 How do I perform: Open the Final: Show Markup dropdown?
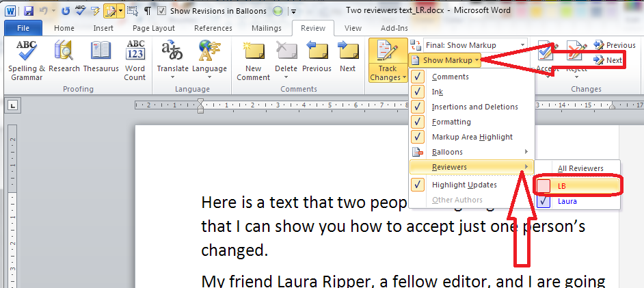click(475, 45)
